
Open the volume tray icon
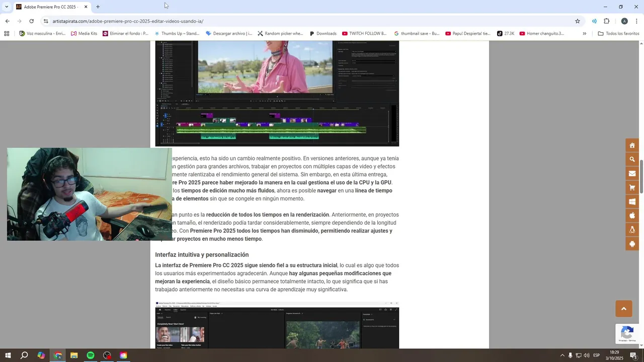point(587,355)
